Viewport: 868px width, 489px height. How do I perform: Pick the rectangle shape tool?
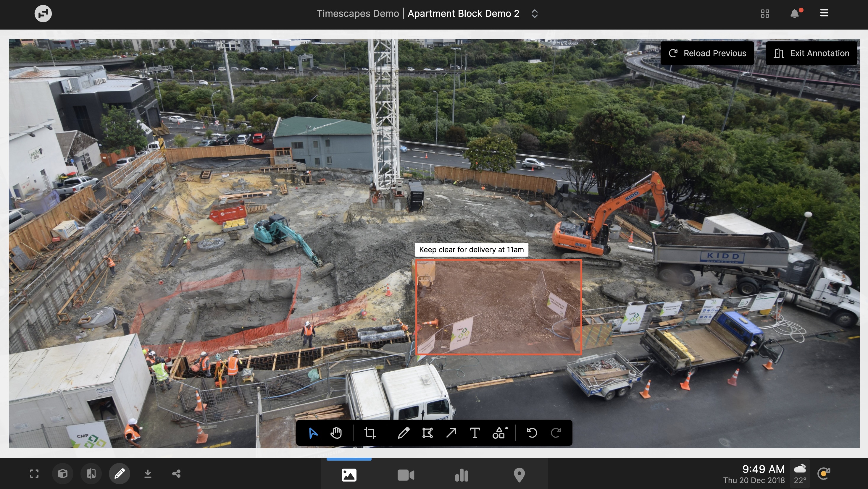(x=427, y=433)
